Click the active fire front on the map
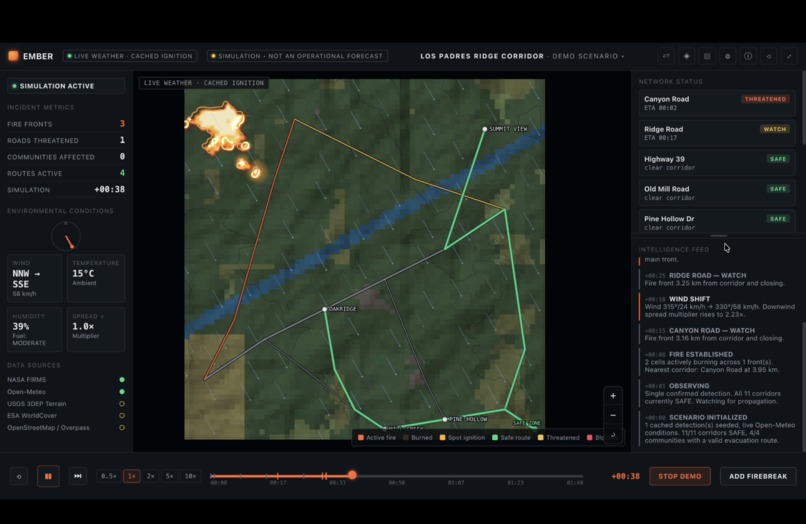806x524 pixels. point(218,128)
